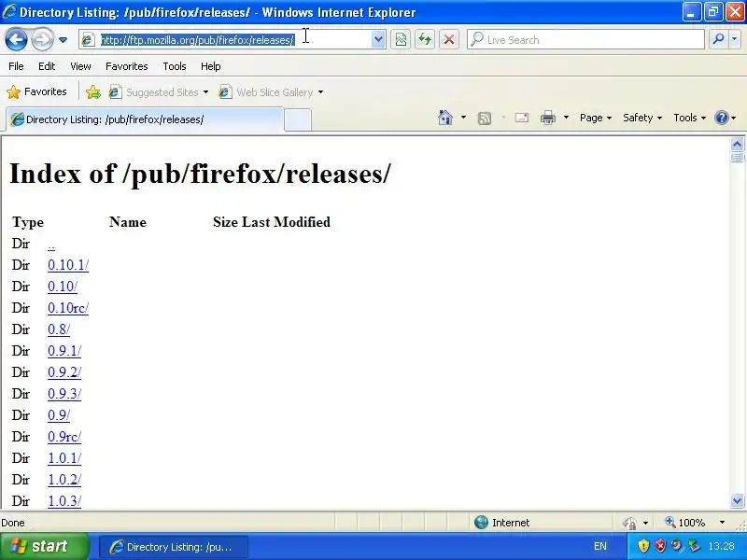Open the 0.9.3/ directory link

[x=64, y=393]
